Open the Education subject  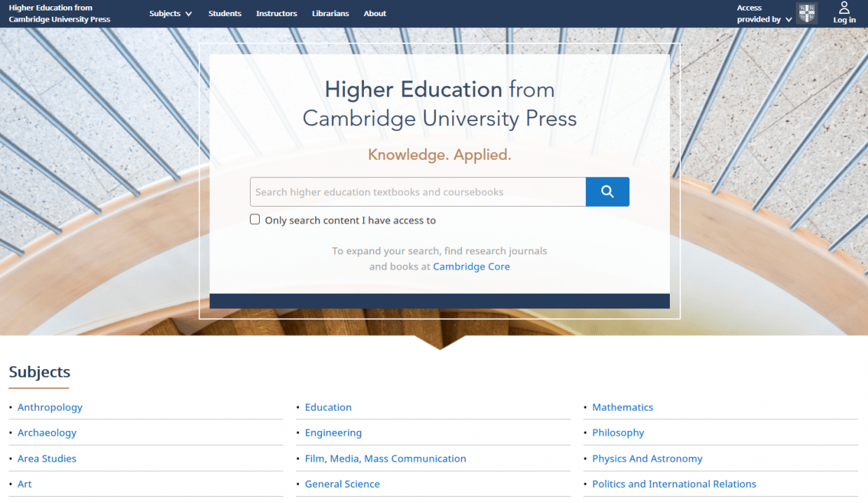point(328,407)
